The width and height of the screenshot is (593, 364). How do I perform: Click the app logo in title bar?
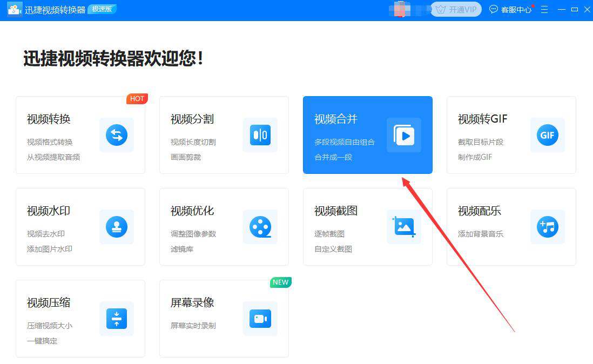15,9
